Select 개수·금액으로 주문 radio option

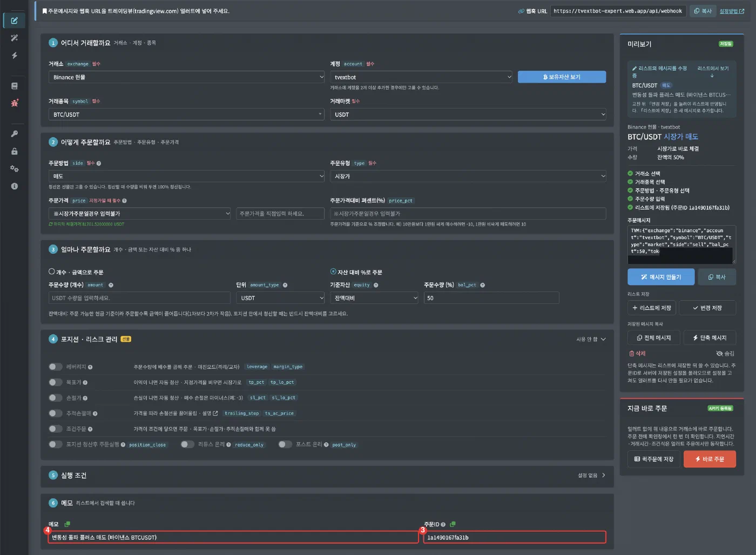coord(52,272)
